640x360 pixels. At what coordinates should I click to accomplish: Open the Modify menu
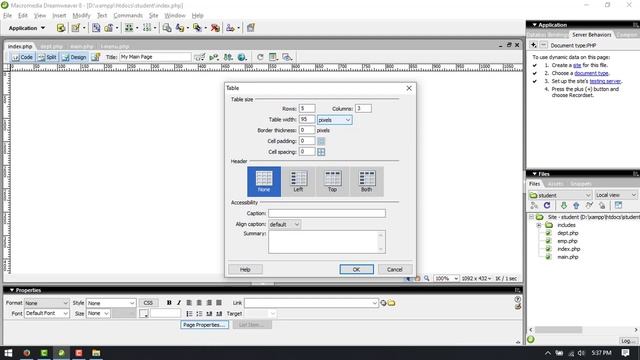(x=81, y=16)
